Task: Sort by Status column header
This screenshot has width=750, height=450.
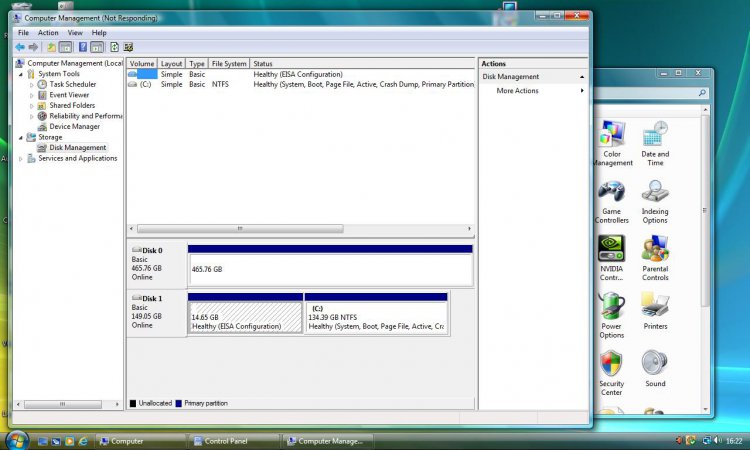Action: point(362,64)
